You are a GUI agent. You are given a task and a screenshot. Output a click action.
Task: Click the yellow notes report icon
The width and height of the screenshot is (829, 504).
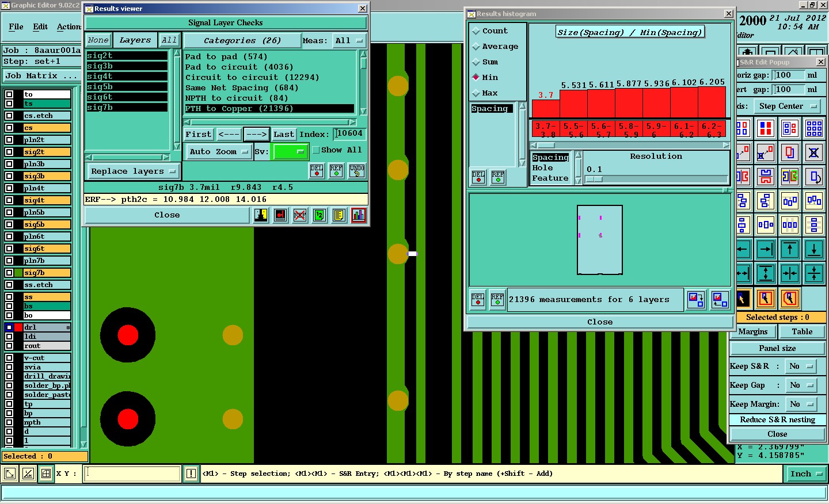(339, 215)
